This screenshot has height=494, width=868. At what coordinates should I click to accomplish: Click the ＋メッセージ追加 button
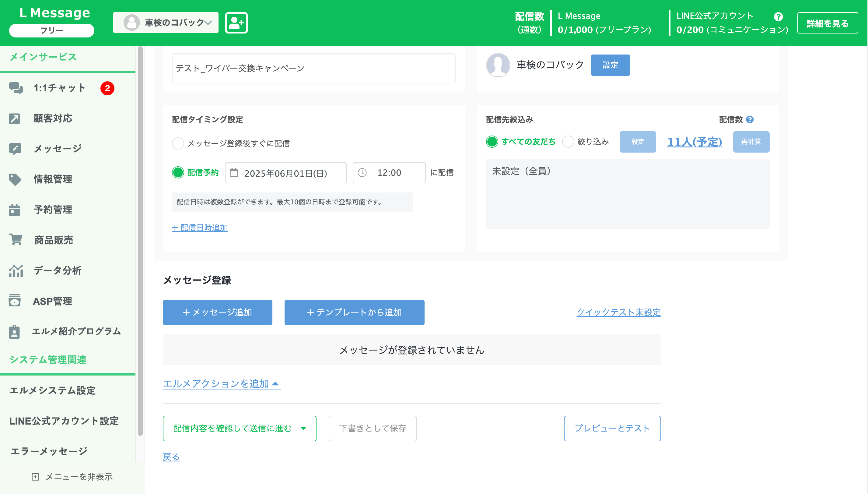217,312
